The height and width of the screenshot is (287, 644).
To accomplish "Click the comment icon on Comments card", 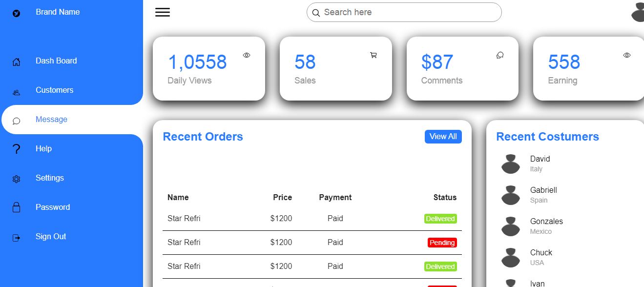I will (499, 55).
